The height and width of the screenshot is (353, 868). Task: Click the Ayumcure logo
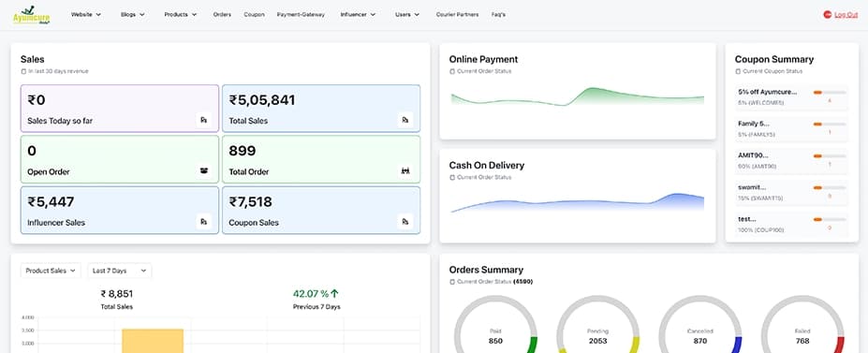coord(32,15)
